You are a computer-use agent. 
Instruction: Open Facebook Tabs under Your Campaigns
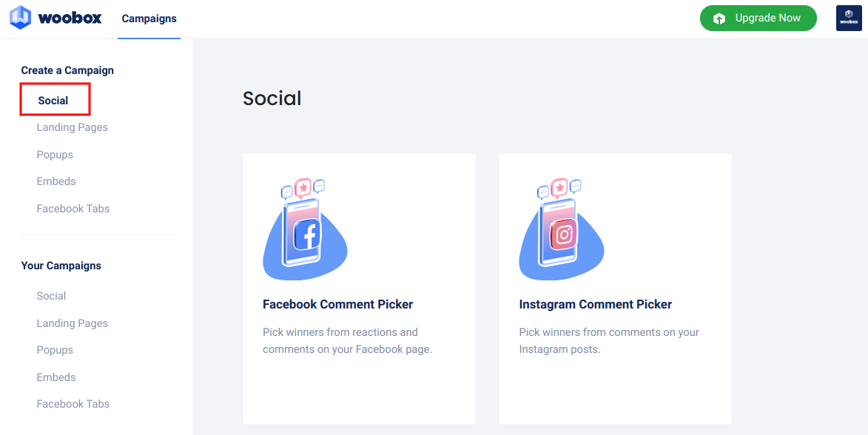pos(73,404)
